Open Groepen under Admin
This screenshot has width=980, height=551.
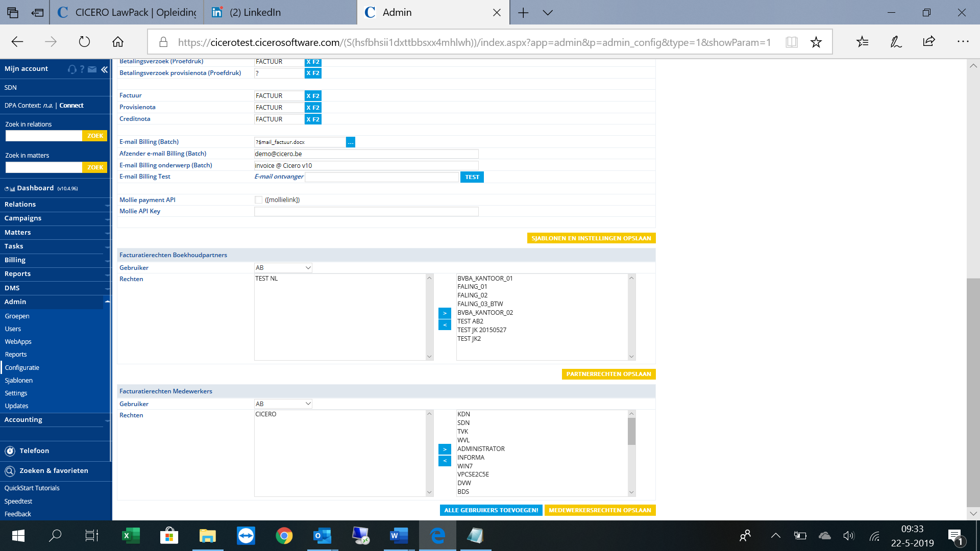pos(17,316)
